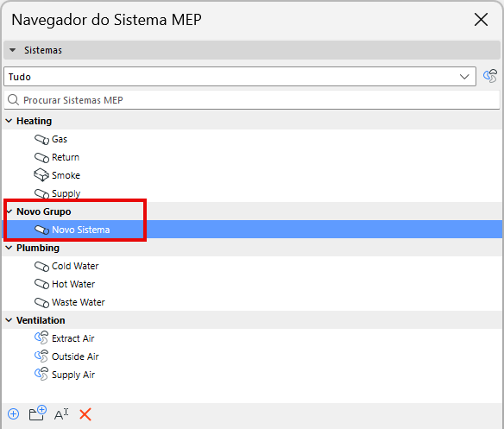The height and width of the screenshot is (429, 504).
Task: Click the pipe icon next to Hot Water
Action: [41, 284]
